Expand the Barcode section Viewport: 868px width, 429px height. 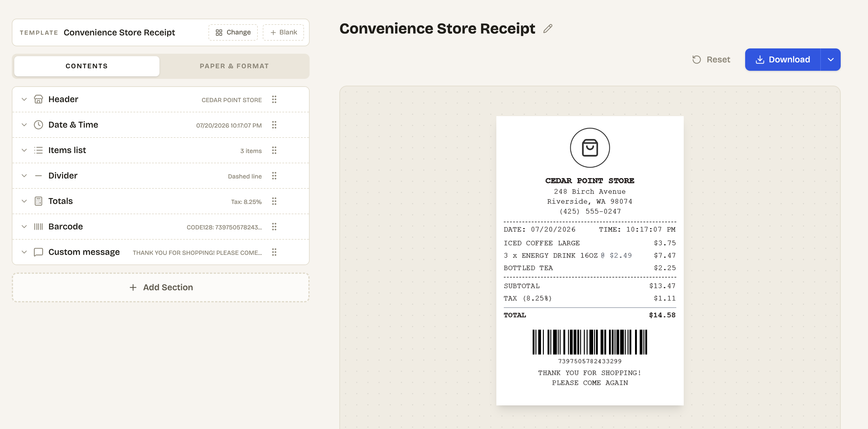coord(24,227)
